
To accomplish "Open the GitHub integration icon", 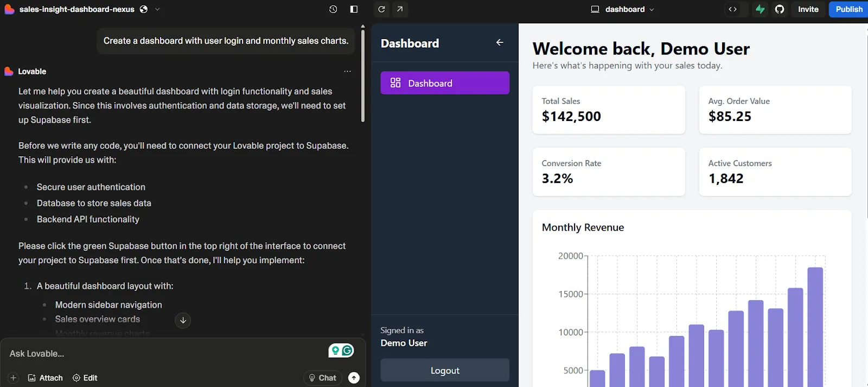I will tap(780, 9).
